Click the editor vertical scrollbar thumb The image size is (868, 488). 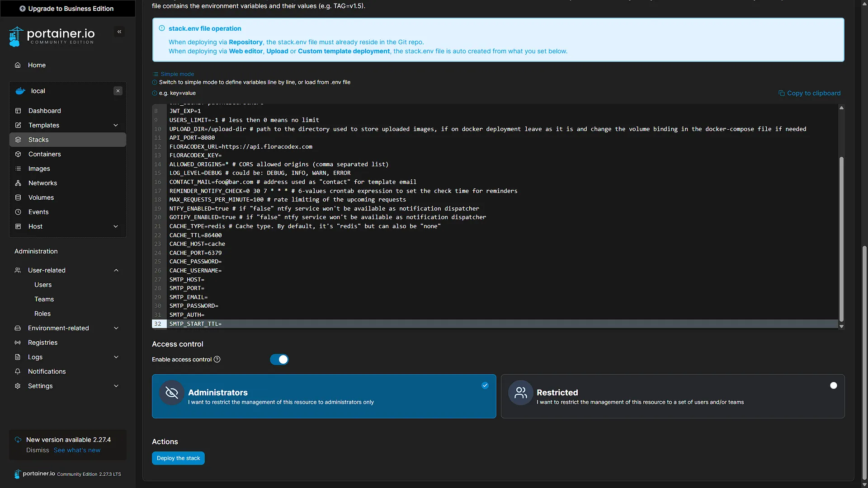(x=841, y=239)
